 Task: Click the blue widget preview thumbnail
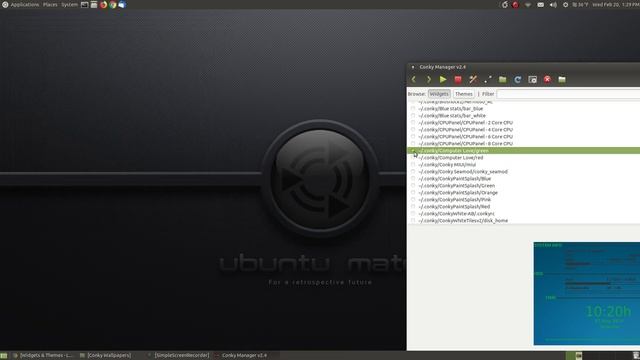coord(587,293)
